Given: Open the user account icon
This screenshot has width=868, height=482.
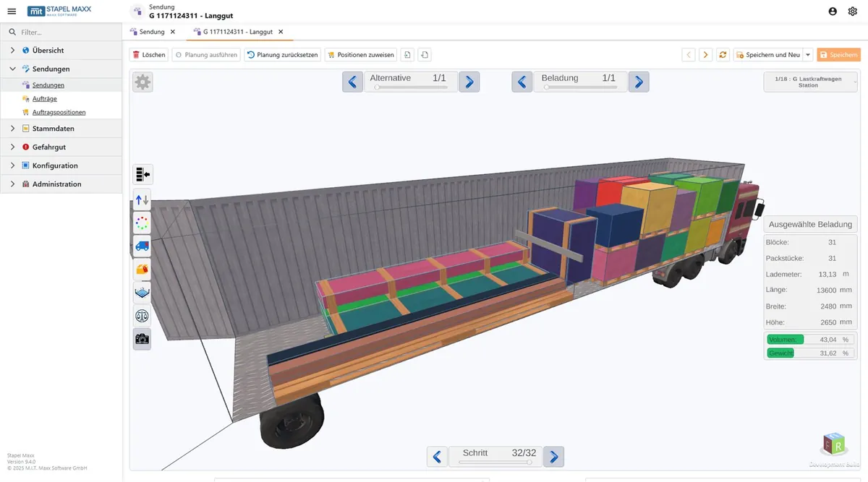Looking at the screenshot, I should pyautogui.click(x=833, y=12).
